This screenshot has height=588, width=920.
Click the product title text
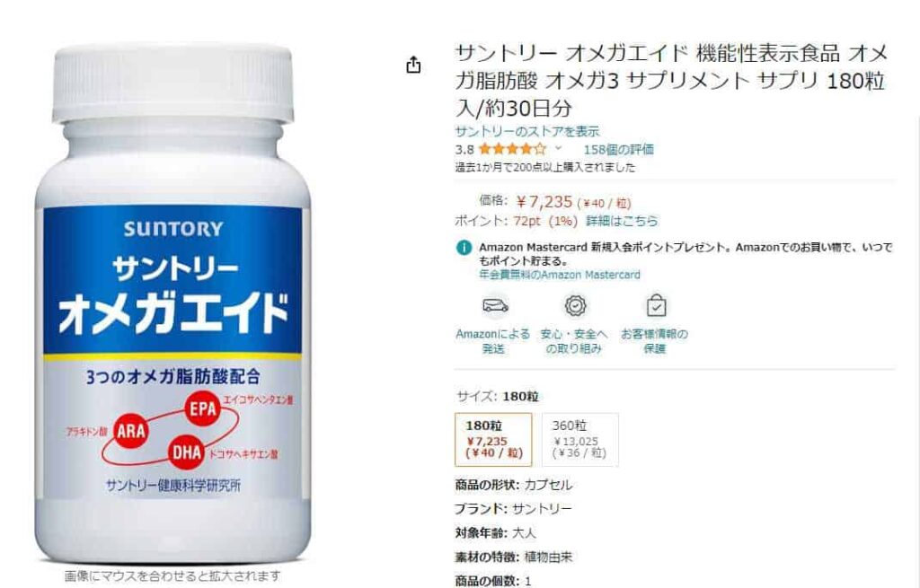click(670, 81)
